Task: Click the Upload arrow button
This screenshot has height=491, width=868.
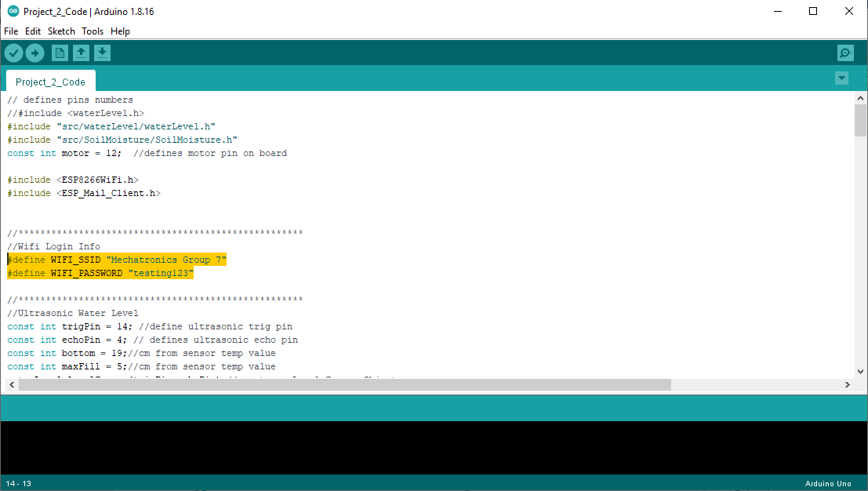Action: coord(35,53)
